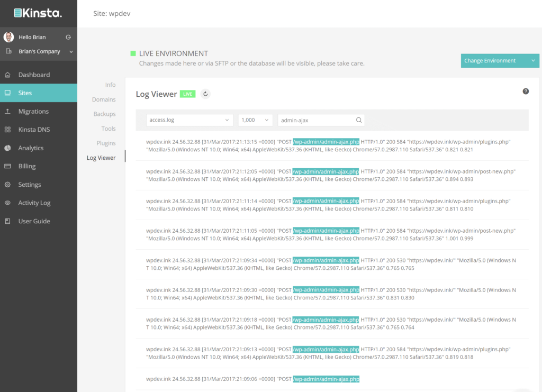Open Billing from the sidebar
The width and height of the screenshot is (542, 392).
(x=27, y=166)
